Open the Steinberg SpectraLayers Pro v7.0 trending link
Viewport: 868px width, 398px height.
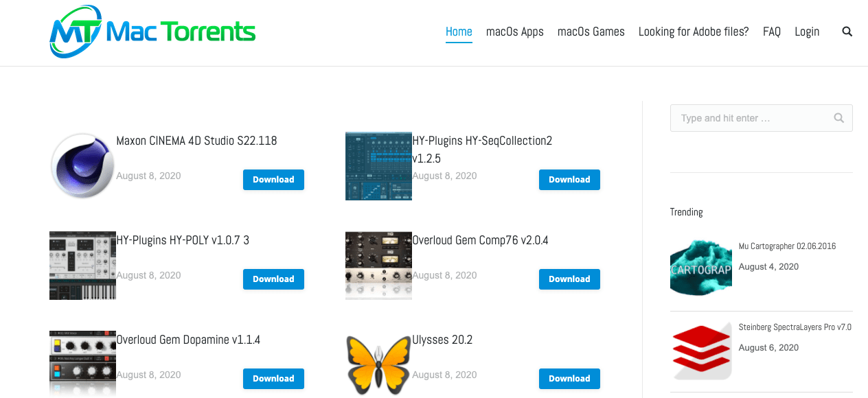click(x=795, y=327)
